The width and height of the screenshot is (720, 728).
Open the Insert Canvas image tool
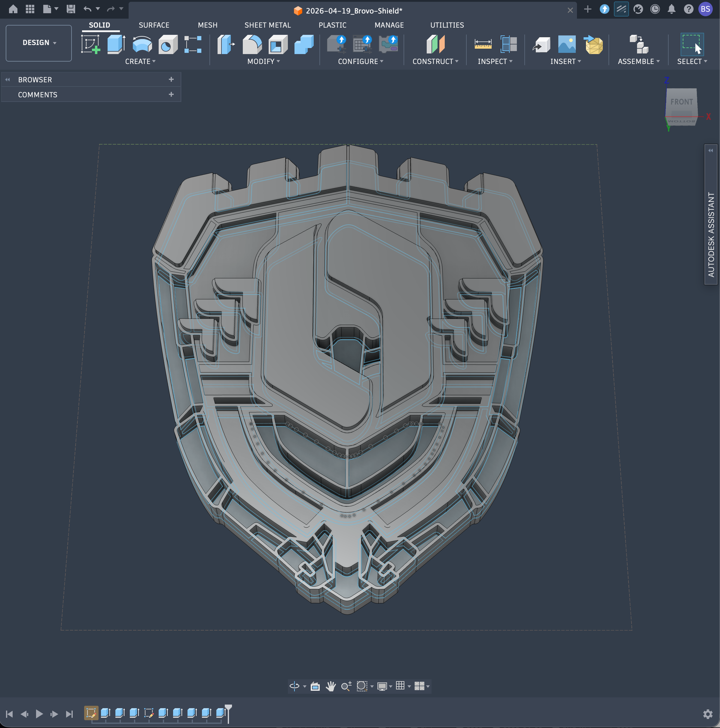click(567, 44)
